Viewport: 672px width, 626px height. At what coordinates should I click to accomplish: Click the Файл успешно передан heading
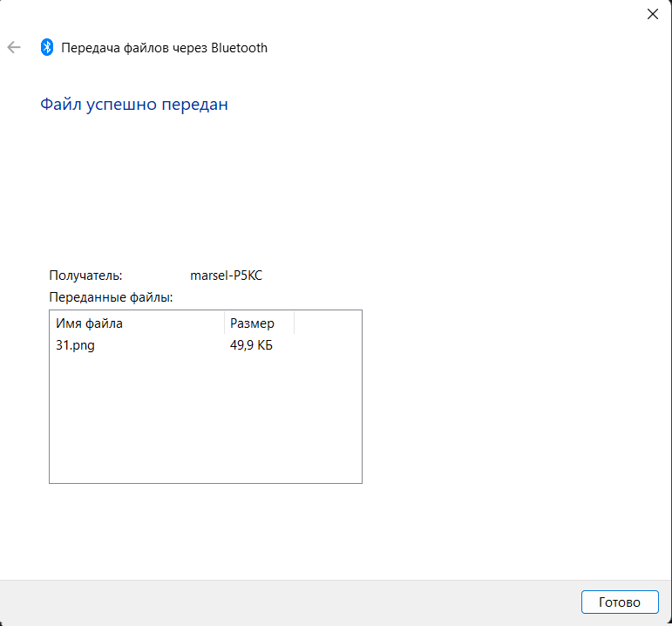coord(134,105)
